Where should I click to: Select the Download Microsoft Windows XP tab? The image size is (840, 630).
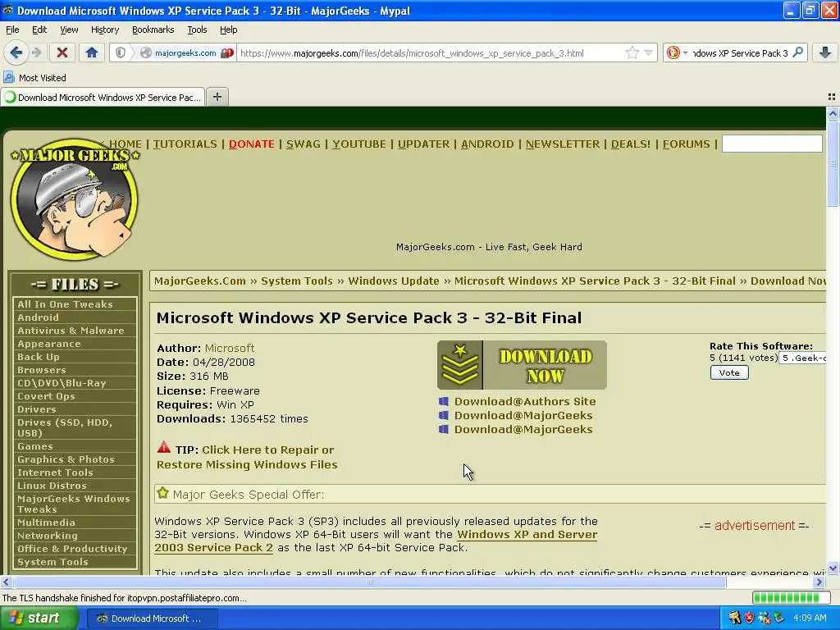[x=103, y=97]
